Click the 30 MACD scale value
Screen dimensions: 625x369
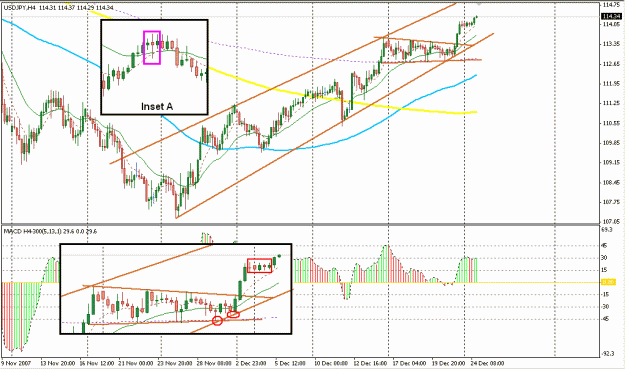pos(604,258)
